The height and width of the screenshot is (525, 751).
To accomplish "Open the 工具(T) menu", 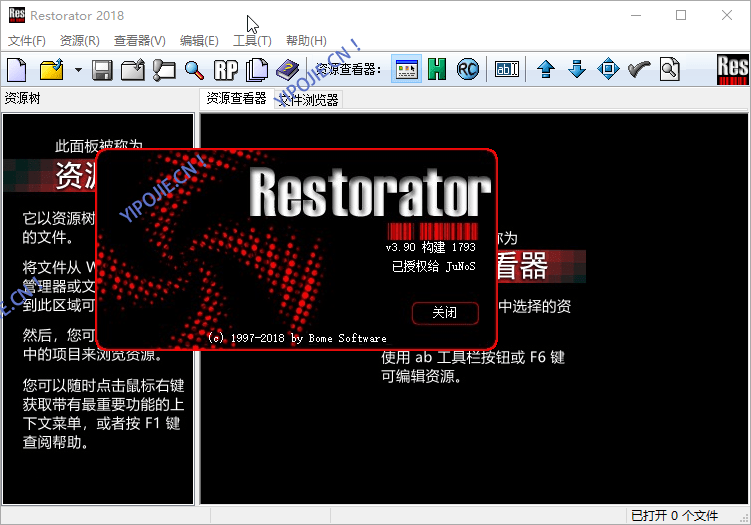I will 252,41.
